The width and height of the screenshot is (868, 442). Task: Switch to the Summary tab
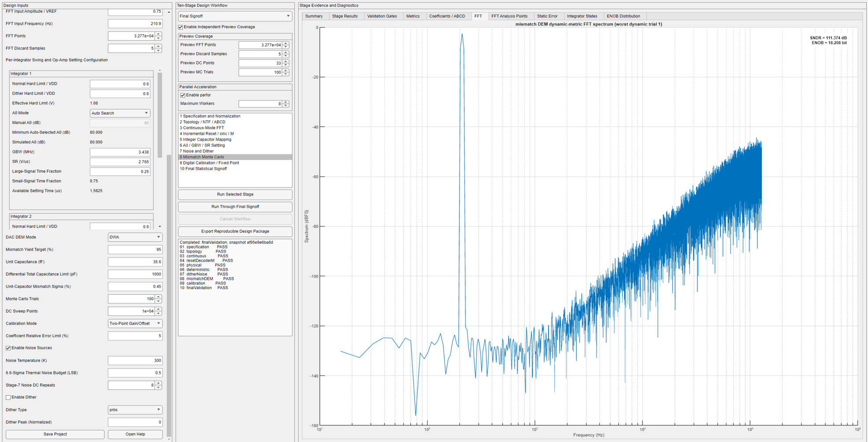click(x=314, y=16)
